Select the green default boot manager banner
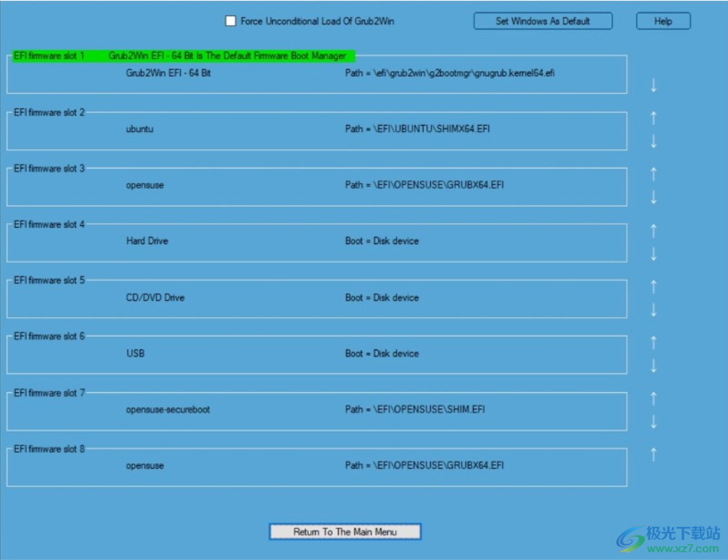728x560 pixels. pos(183,55)
